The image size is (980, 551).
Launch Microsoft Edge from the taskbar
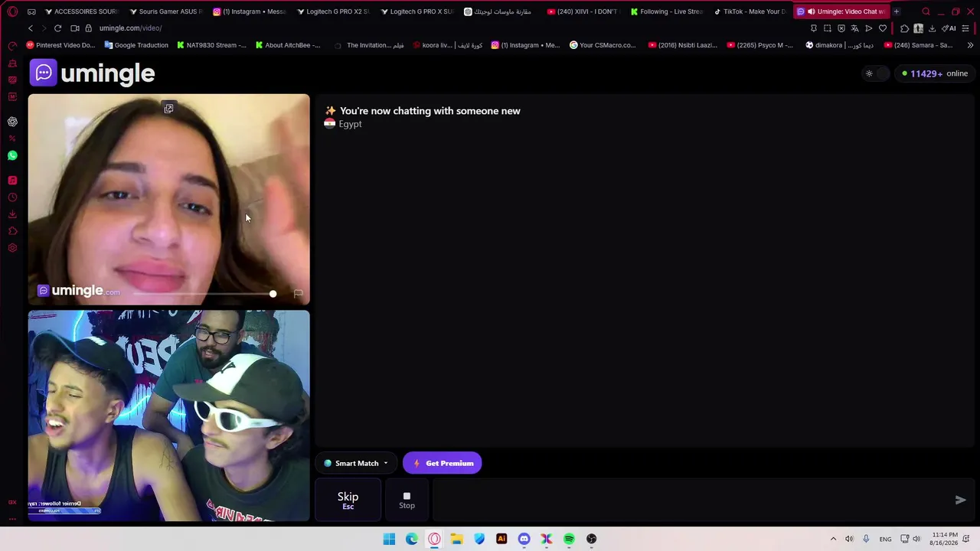pos(412,539)
